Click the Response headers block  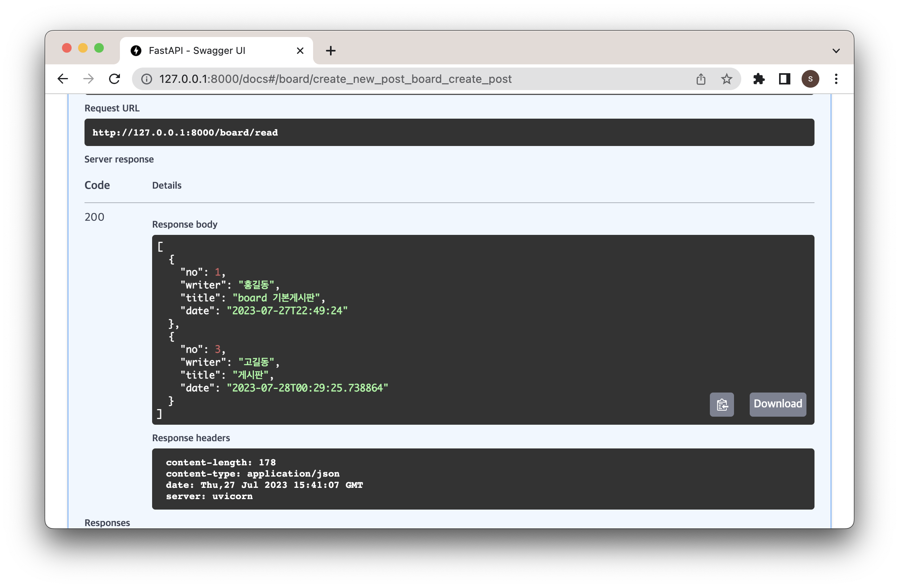click(482, 479)
